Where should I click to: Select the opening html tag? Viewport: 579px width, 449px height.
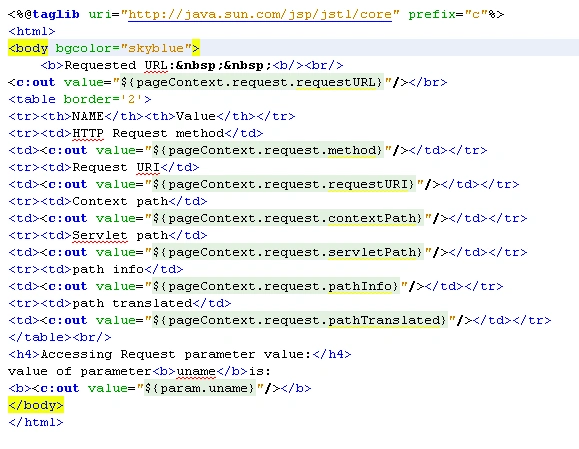[32, 31]
